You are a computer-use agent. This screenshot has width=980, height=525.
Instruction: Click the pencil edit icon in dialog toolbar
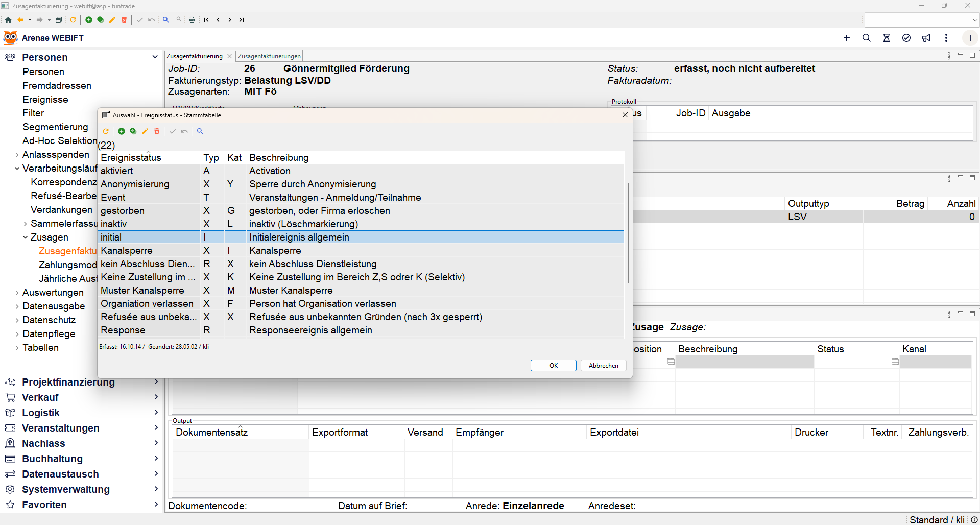point(145,131)
